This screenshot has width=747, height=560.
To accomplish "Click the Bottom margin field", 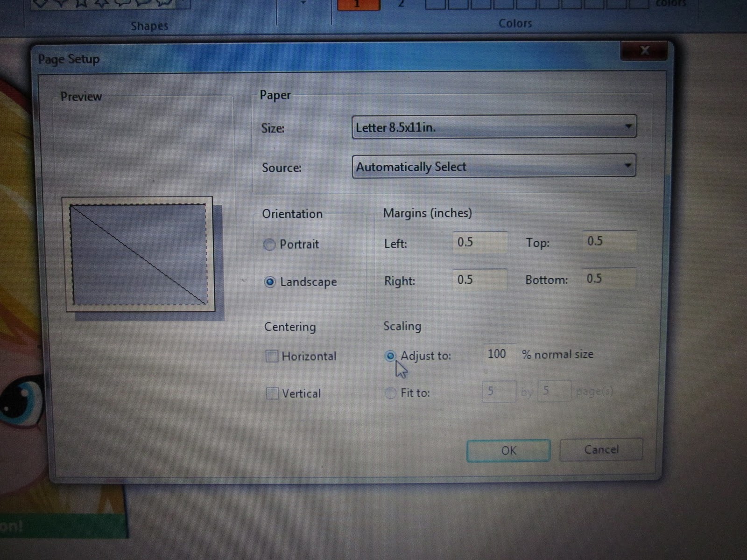I will pos(609,279).
